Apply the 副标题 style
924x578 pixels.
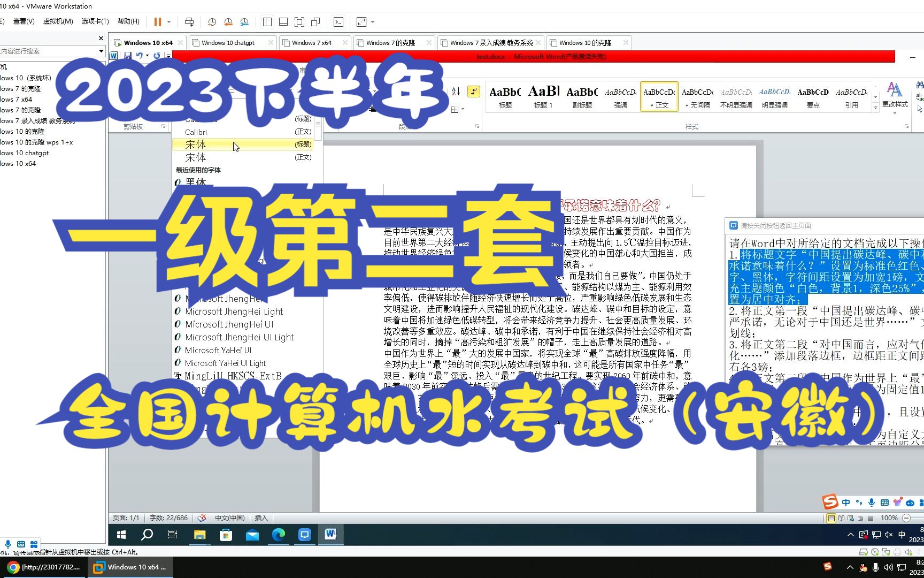582,97
